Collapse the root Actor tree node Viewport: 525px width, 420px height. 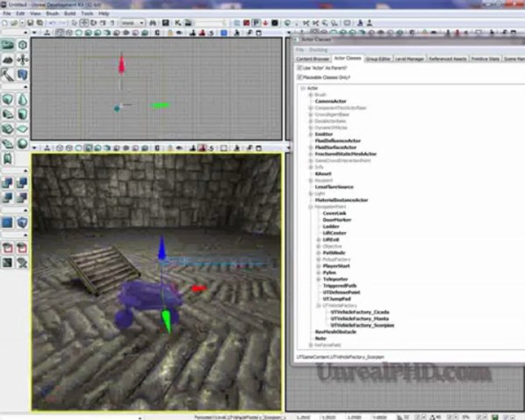303,88
